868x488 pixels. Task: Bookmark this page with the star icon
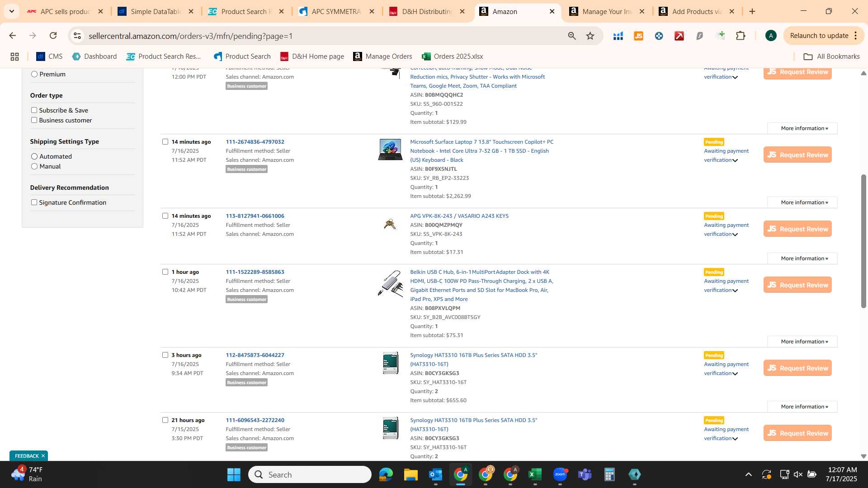coord(590,36)
